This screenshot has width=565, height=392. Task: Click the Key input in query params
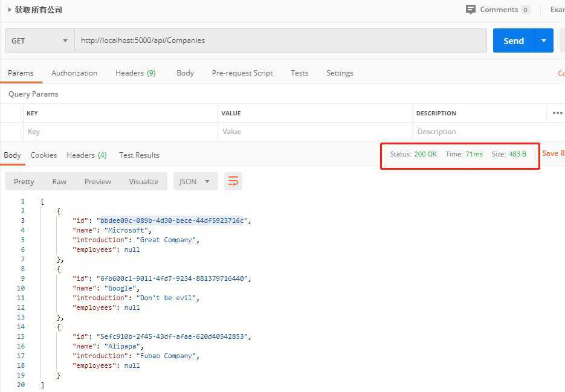[x=120, y=132]
